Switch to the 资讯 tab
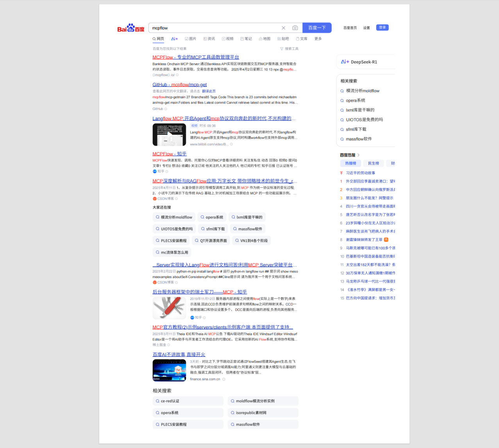 click(209, 39)
